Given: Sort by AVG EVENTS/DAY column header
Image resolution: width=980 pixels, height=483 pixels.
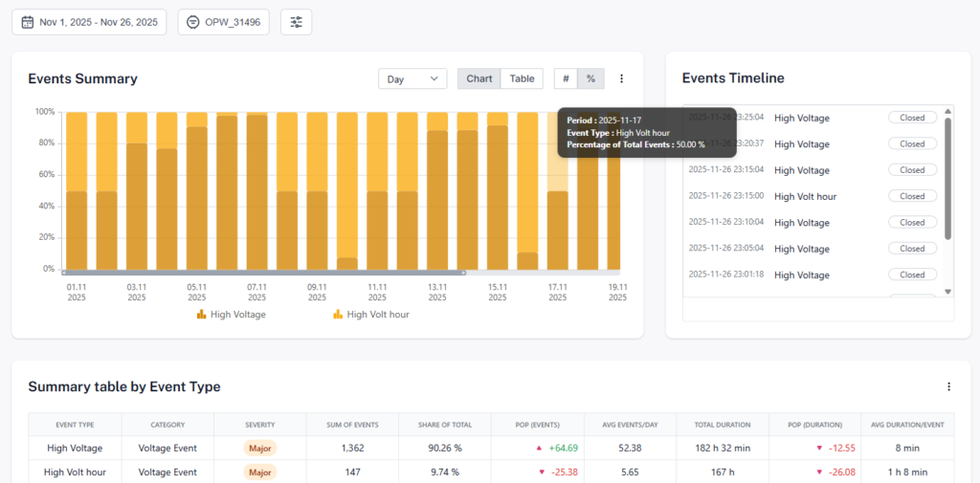Looking at the screenshot, I should click(x=630, y=425).
